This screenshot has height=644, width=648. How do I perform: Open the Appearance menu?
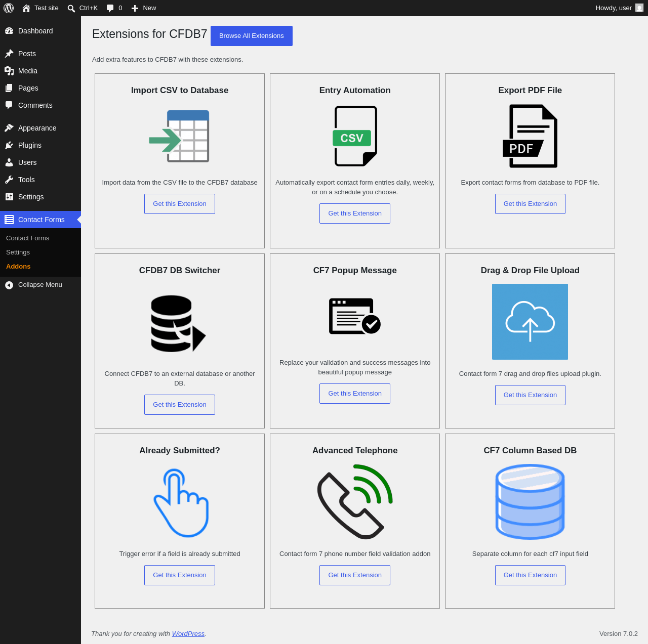(x=40, y=128)
